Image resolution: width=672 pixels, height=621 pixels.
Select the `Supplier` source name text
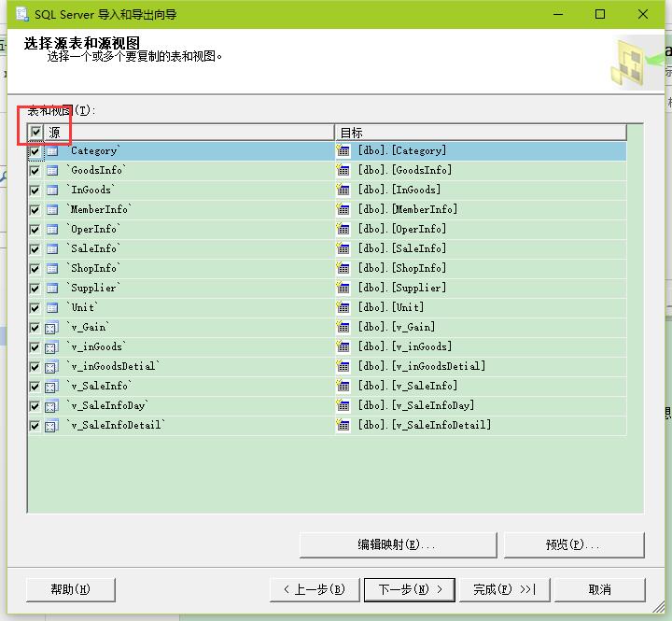tap(93, 288)
